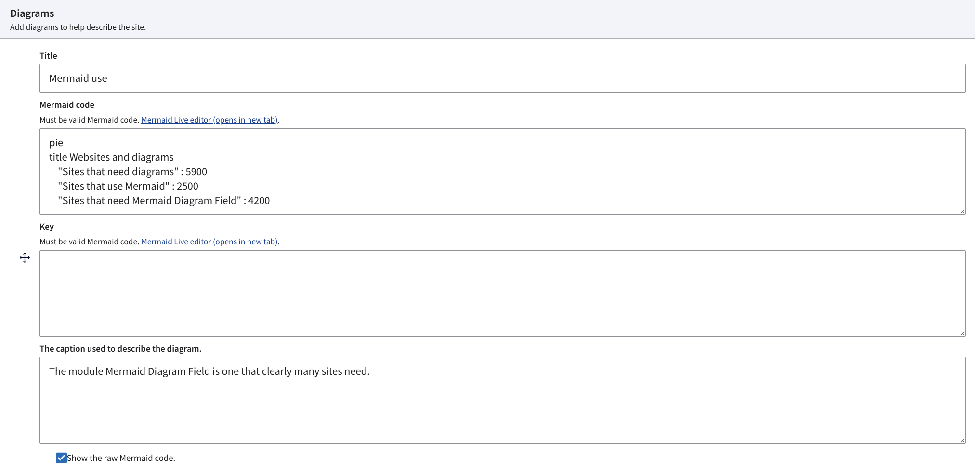This screenshot has width=980, height=472.
Task: Click the drag handle move icon
Action: [25, 258]
